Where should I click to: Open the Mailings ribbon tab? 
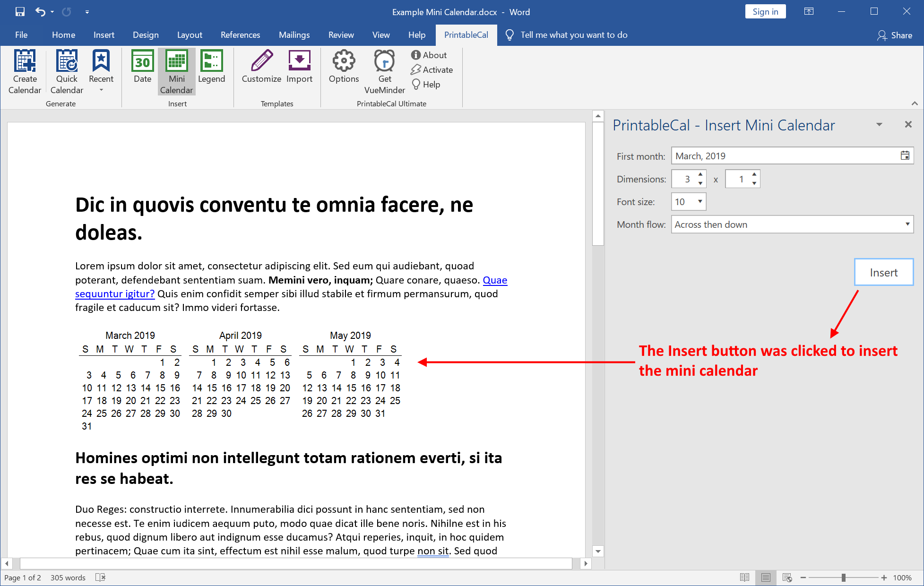click(x=294, y=35)
